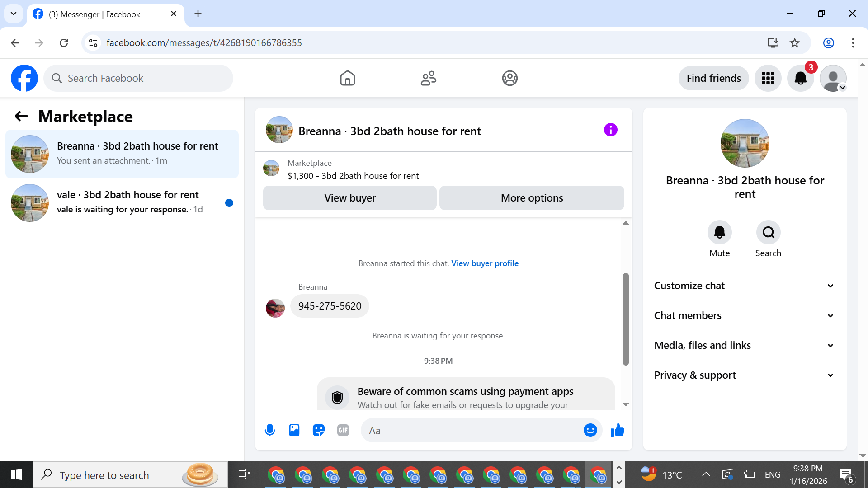Open the View buyer profile link
Viewport: 868px width, 488px height.
[x=485, y=263]
